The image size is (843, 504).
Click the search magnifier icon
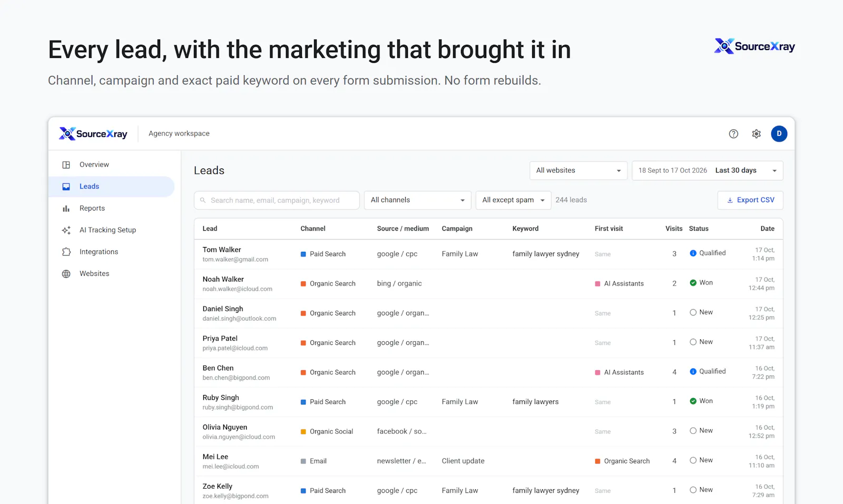coord(203,200)
